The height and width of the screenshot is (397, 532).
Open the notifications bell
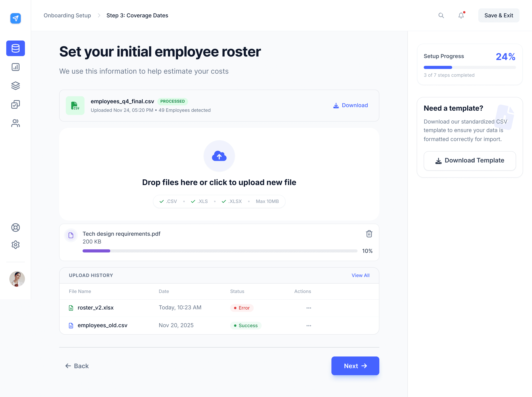(x=461, y=15)
